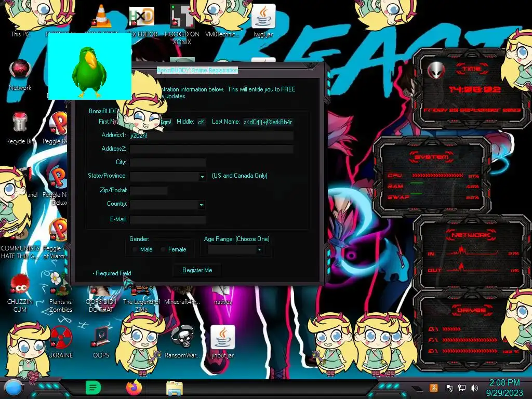This screenshot has width=532, height=399.
Task: Open the Java tray icon
Action: tap(434, 388)
